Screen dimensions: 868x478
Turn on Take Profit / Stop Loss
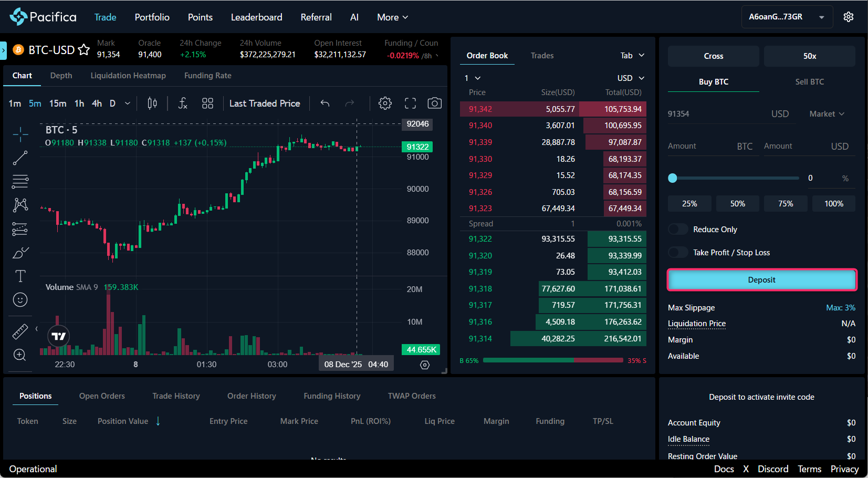(x=678, y=253)
